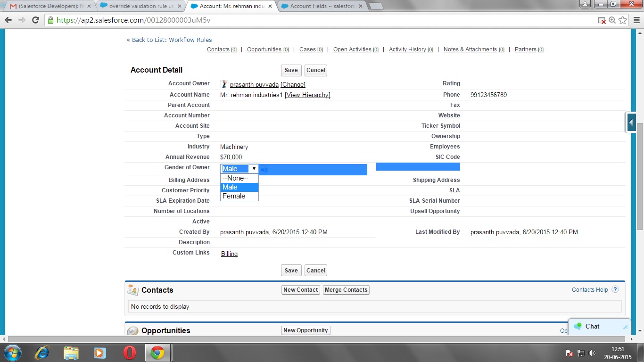The image size is (644, 362).
Task: Open the Account Owner prasanth puvvada link
Action: [254, 85]
